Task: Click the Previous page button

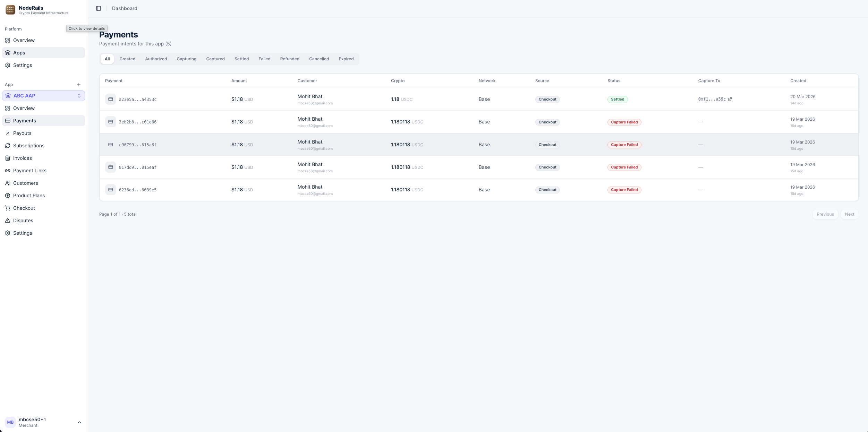Action: (x=825, y=214)
